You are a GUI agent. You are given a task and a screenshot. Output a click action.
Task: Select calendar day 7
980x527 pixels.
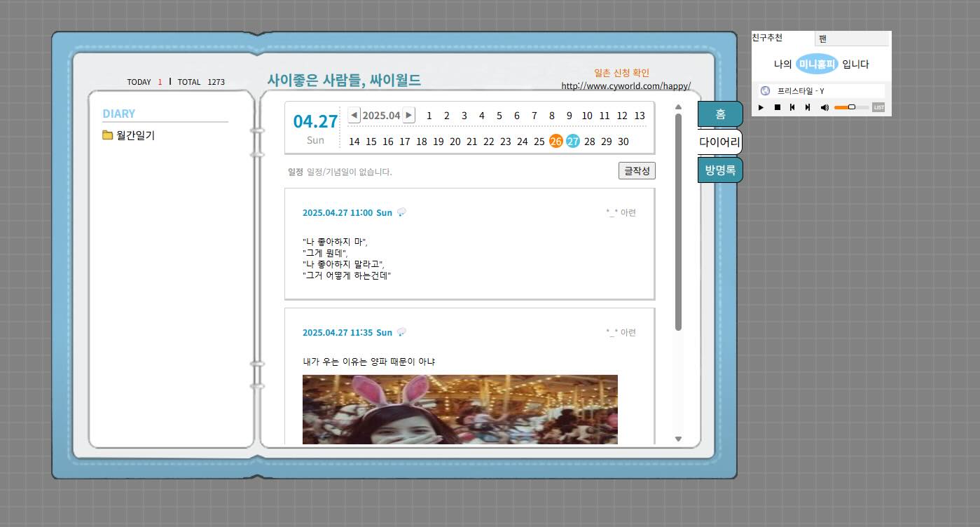pyautogui.click(x=534, y=116)
